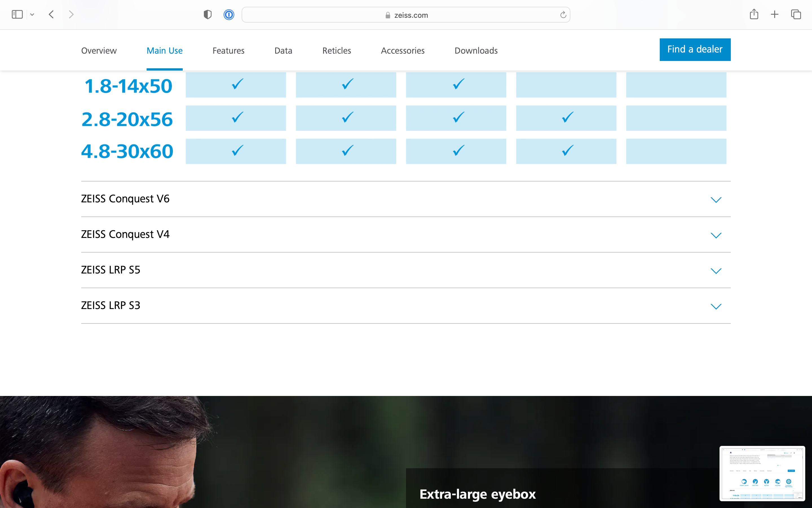812x508 pixels.
Task: Click the fourth checkmark in 4.8-30x60 row
Action: point(568,150)
